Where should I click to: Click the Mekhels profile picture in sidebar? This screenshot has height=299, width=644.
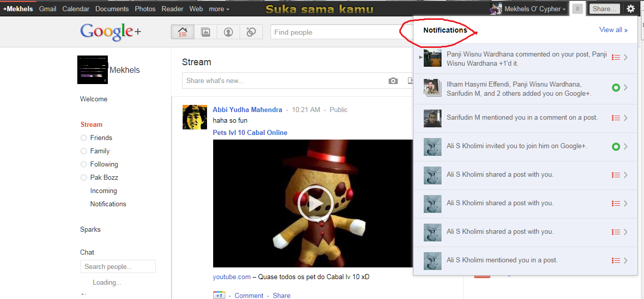[x=93, y=70]
